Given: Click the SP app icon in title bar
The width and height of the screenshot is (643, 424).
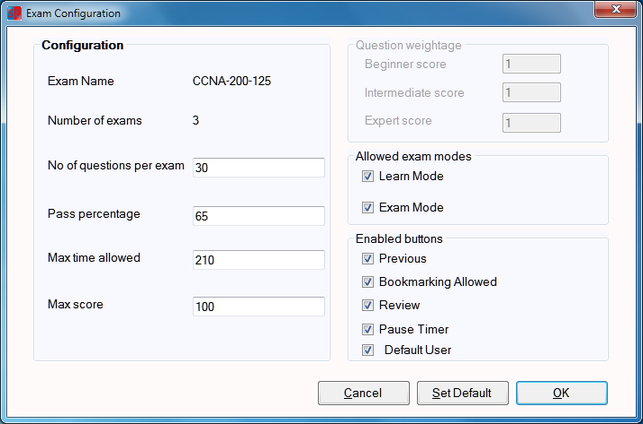Looking at the screenshot, I should 14,13.
